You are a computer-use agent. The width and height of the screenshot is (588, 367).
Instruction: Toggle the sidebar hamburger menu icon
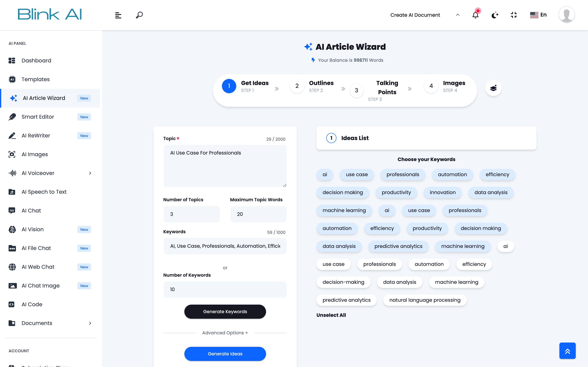point(118,15)
